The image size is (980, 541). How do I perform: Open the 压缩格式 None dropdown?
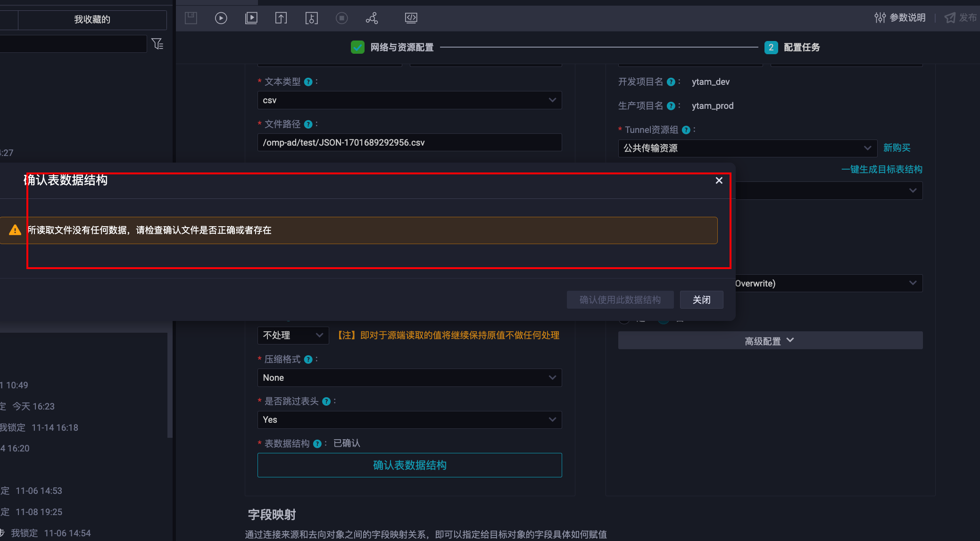coord(409,378)
